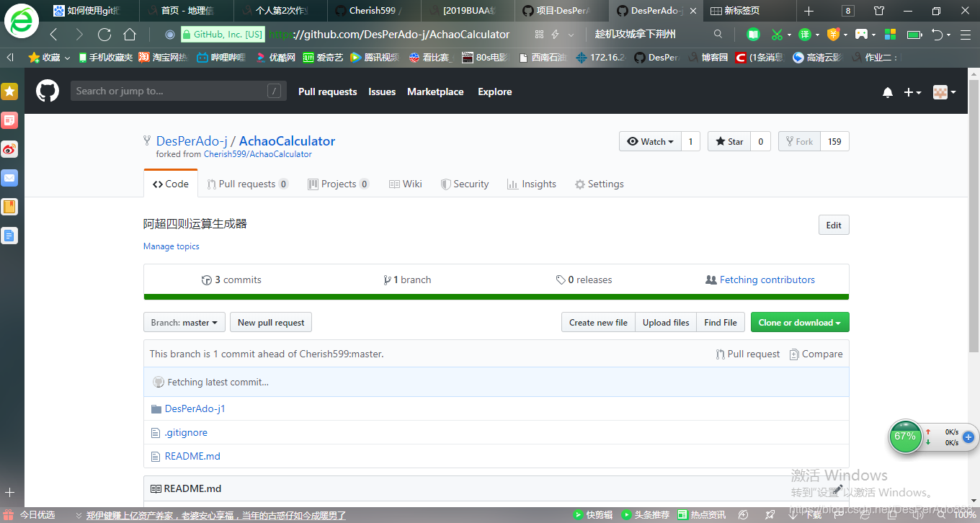The width and height of the screenshot is (980, 523).
Task: Click the GitHub octocat logo
Action: pos(48,91)
